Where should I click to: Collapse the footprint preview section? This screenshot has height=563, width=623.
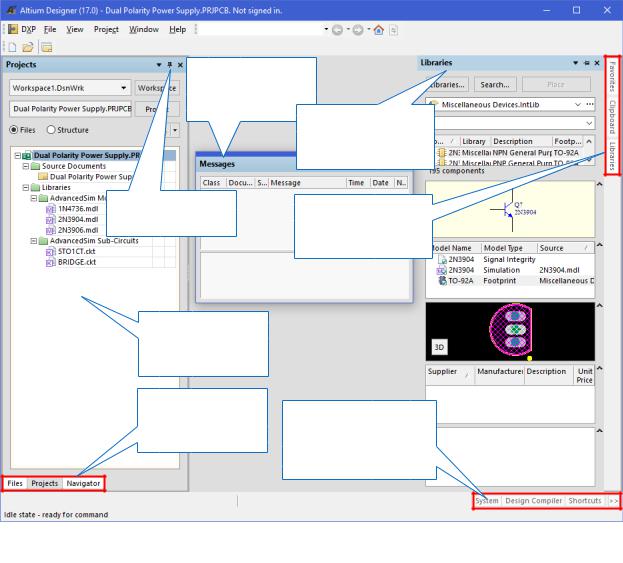tap(600, 306)
